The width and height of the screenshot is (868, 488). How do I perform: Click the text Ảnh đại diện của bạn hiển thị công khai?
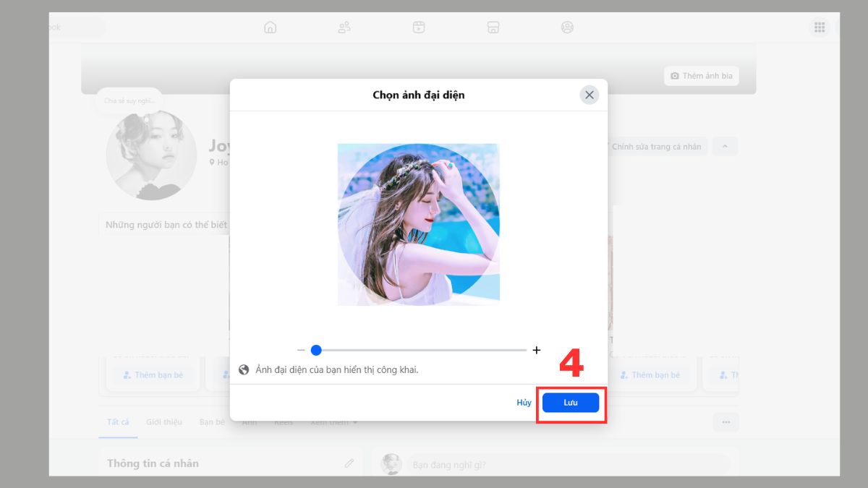coord(337,369)
